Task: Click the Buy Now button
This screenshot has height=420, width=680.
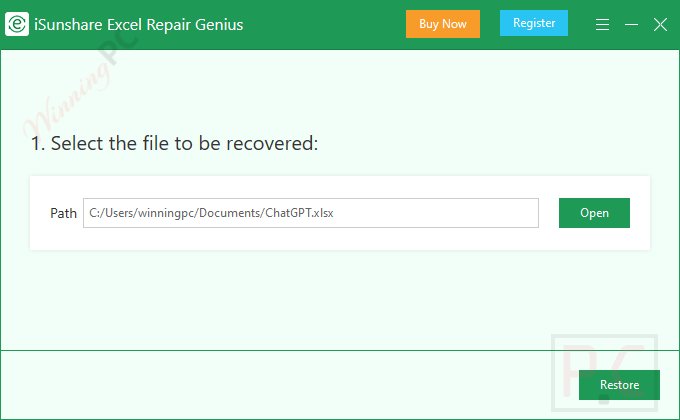Action: click(443, 24)
